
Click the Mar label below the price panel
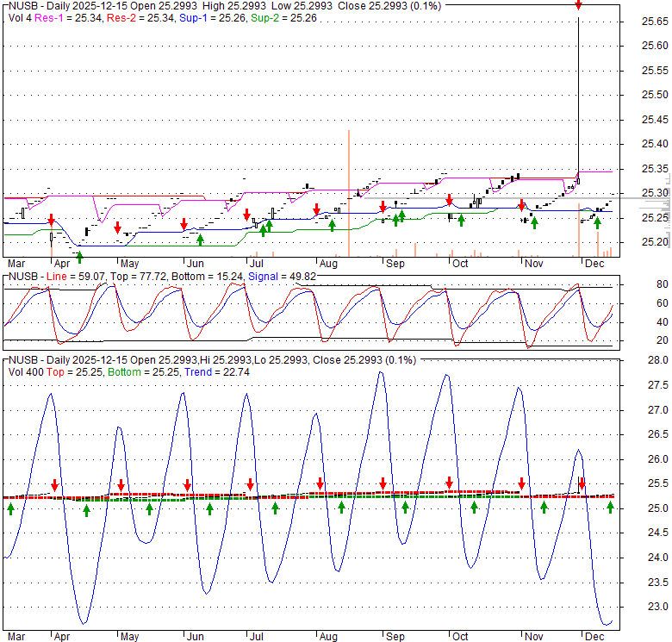click(x=16, y=263)
